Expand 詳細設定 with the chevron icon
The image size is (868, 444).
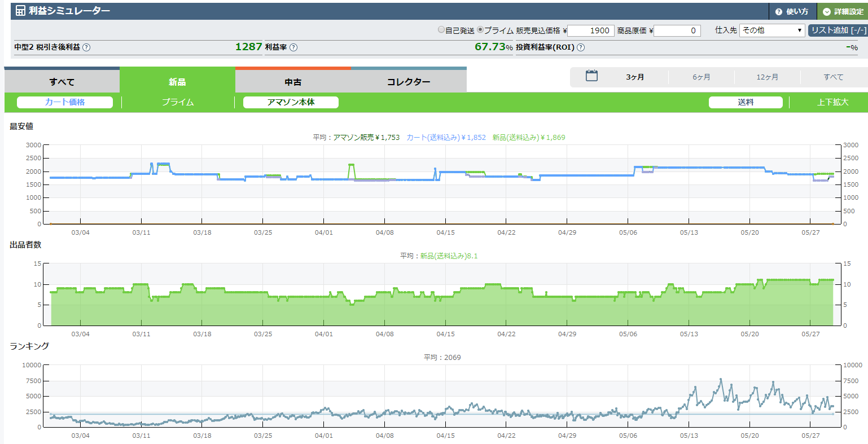point(827,12)
